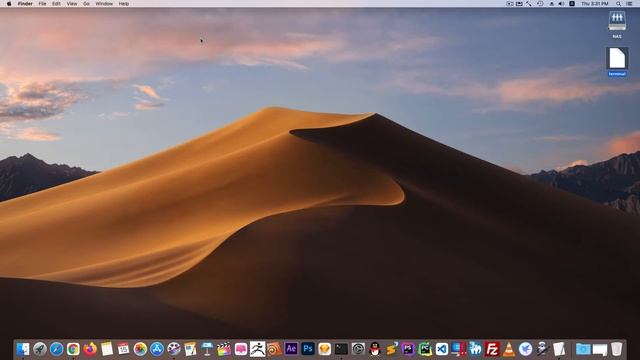Select the NAS drive on desktop
The width and height of the screenshot is (640, 360).
(x=617, y=24)
